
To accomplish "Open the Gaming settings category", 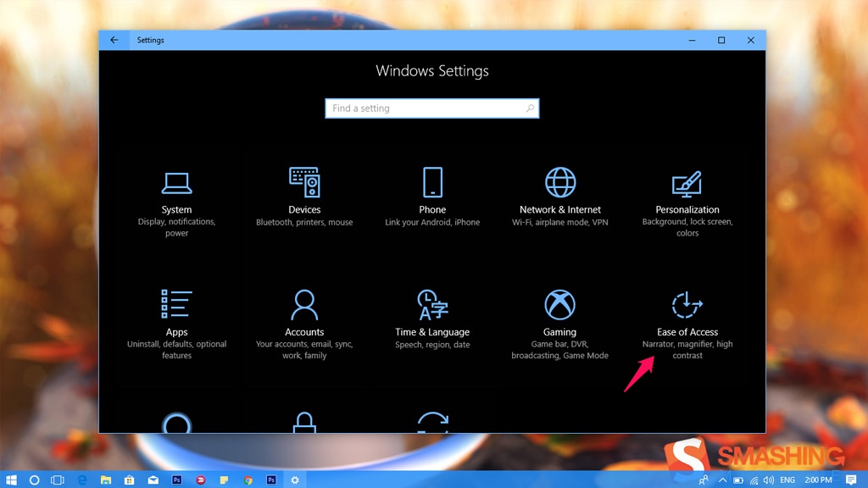I will click(559, 324).
